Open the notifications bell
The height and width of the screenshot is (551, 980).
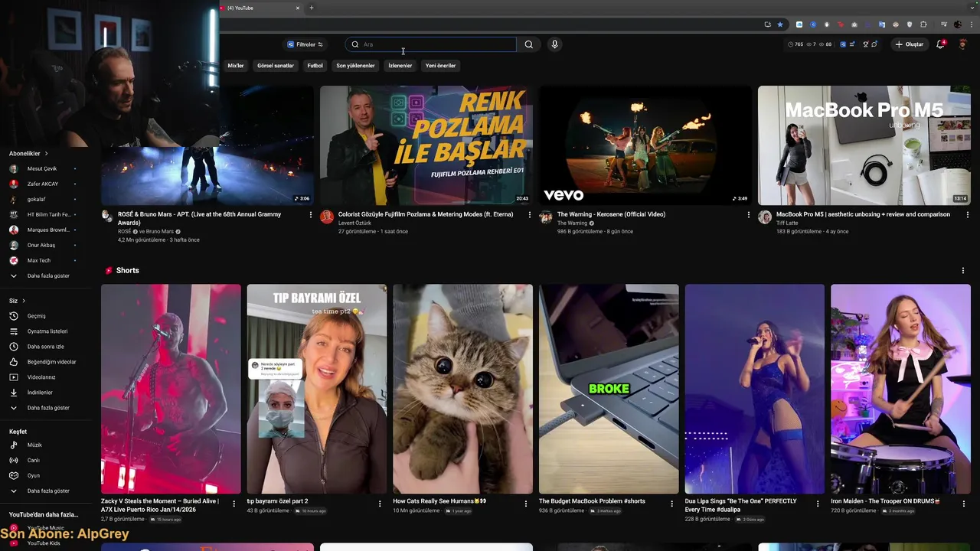coord(940,44)
